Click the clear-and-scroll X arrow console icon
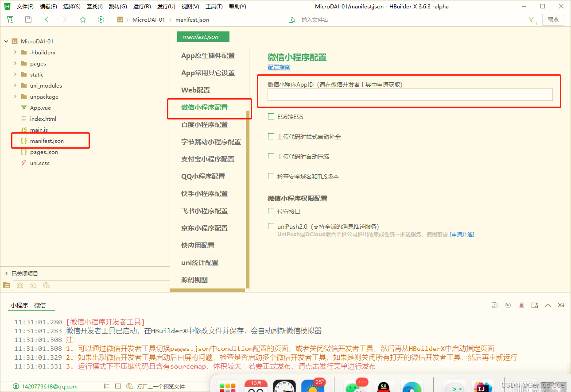This screenshot has height=392, width=571. 561,305
